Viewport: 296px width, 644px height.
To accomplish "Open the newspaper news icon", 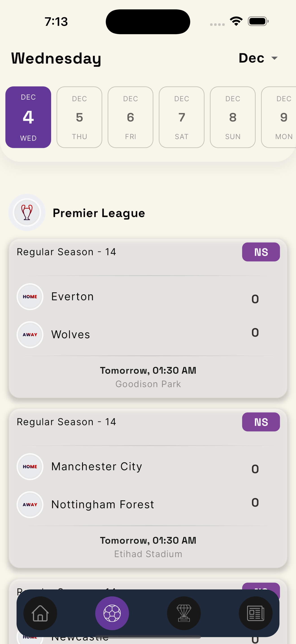I will 256,613.
